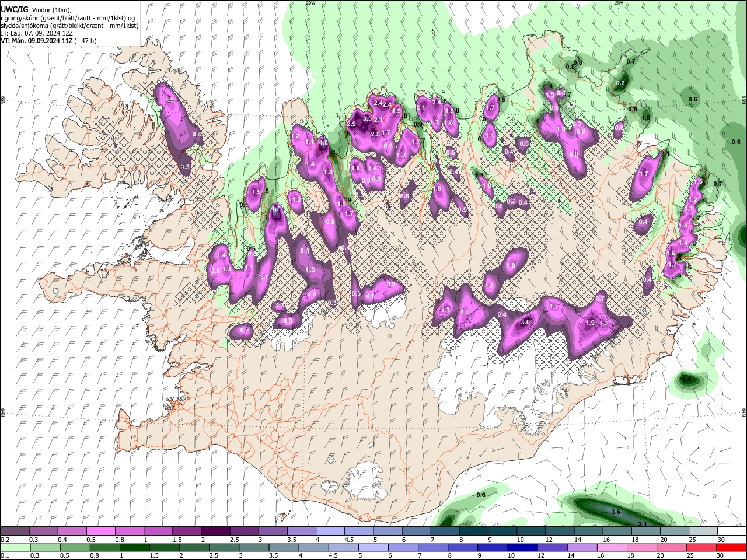Click the 0.1 label in the rain legend
This screenshot has height=560, width=747.
(5, 556)
